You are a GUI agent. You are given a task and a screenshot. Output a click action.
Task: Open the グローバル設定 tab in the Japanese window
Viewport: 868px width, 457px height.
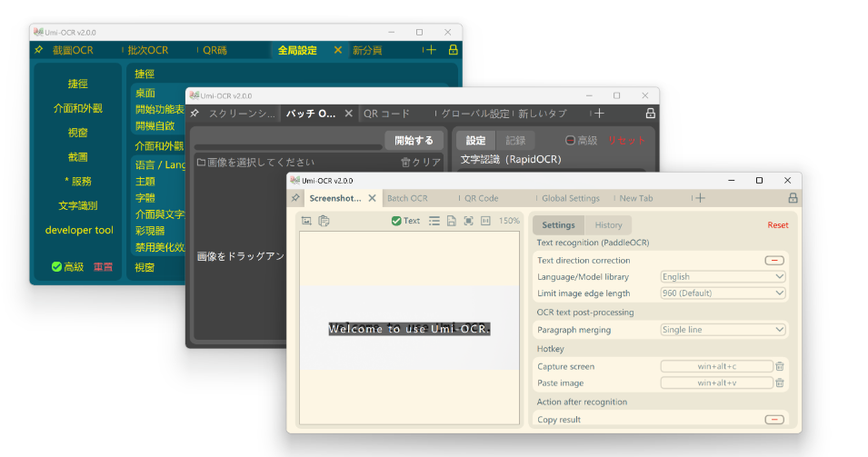(475, 114)
